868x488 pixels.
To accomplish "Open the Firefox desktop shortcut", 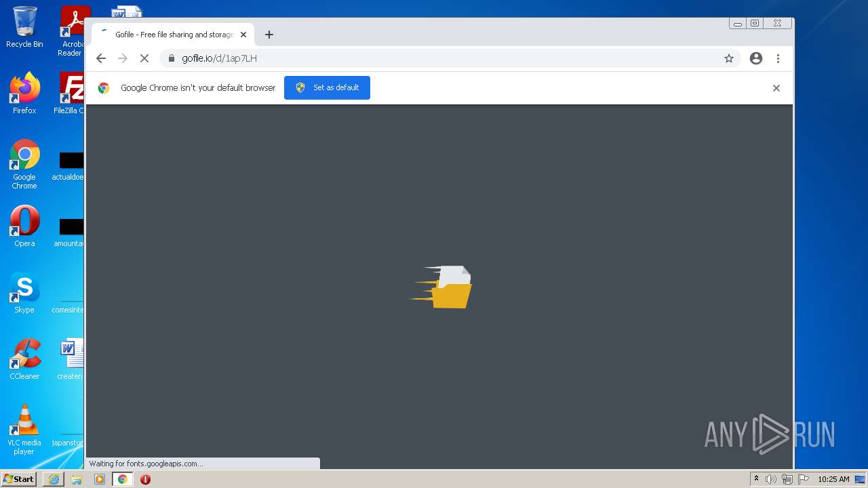I will pyautogui.click(x=24, y=93).
